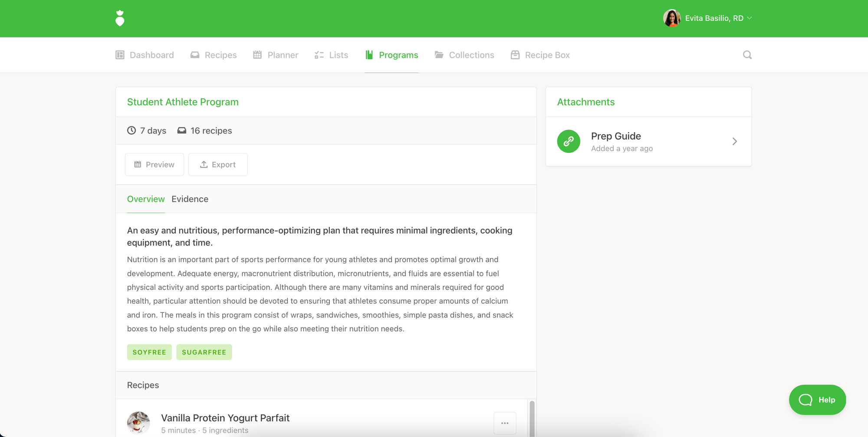The image size is (868, 437).
Task: Open the Help chat widget
Action: 817,400
